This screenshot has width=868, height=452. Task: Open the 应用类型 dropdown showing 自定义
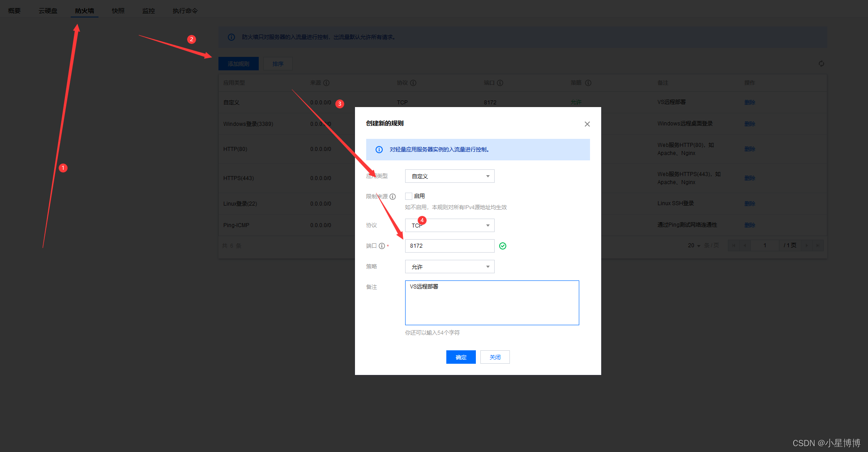click(449, 176)
